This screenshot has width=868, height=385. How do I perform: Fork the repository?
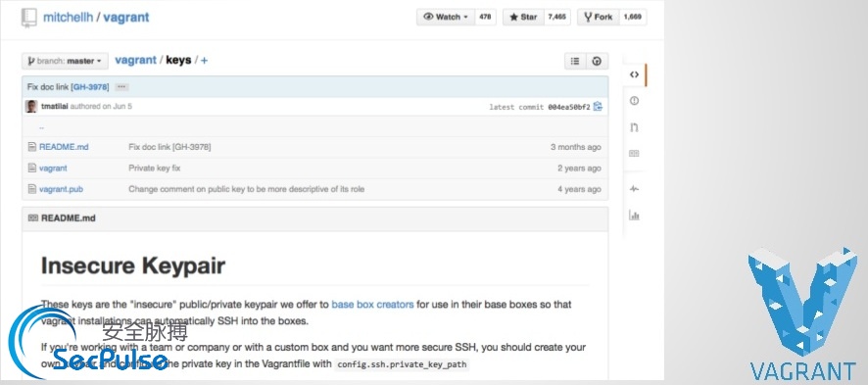pyautogui.click(x=598, y=18)
